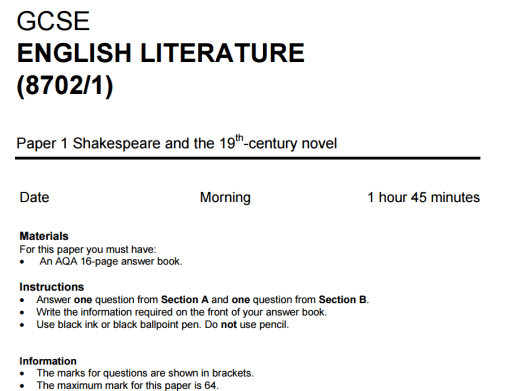Click the word Morning
Image resolution: width=521 pixels, height=391 pixels.
click(x=225, y=197)
